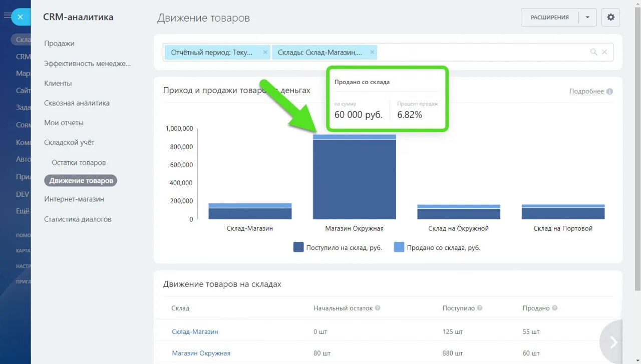641x364 pixels.
Task: Click the info icon beside Подробнее
Action: click(609, 92)
